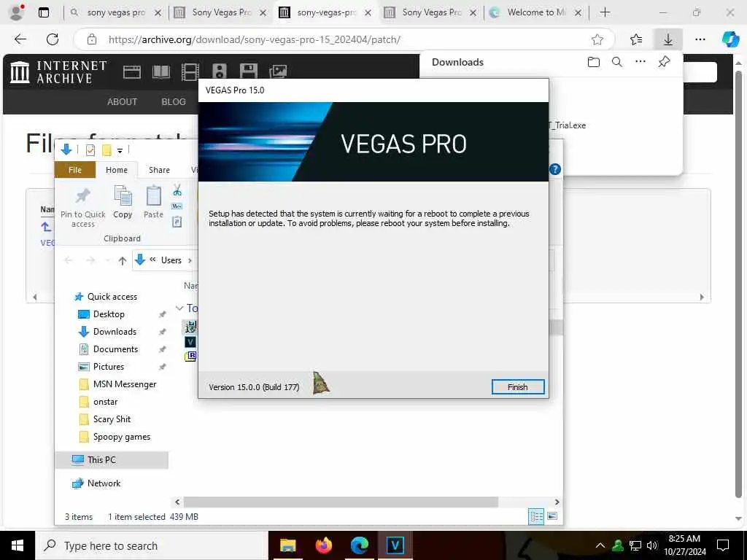The width and height of the screenshot is (747, 560).
Task: Open Internet Archive Software floppy icon
Action: 248,71
